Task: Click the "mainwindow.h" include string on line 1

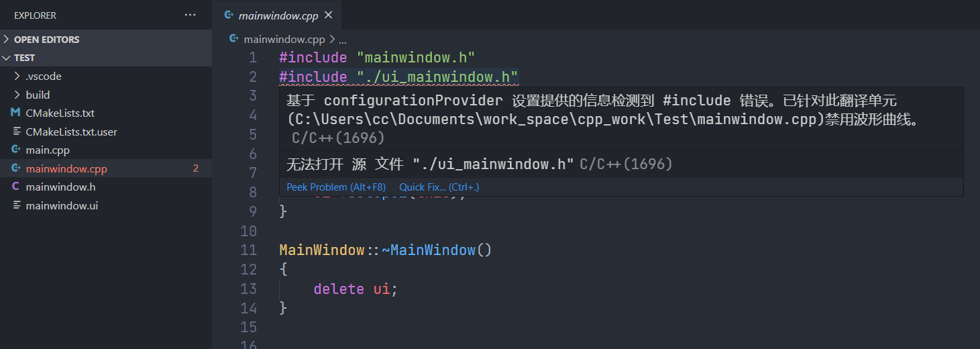Action: coord(416,58)
